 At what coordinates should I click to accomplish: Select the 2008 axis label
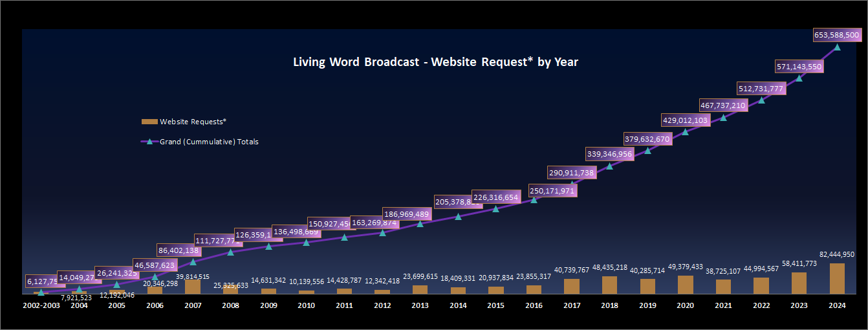tap(231, 305)
